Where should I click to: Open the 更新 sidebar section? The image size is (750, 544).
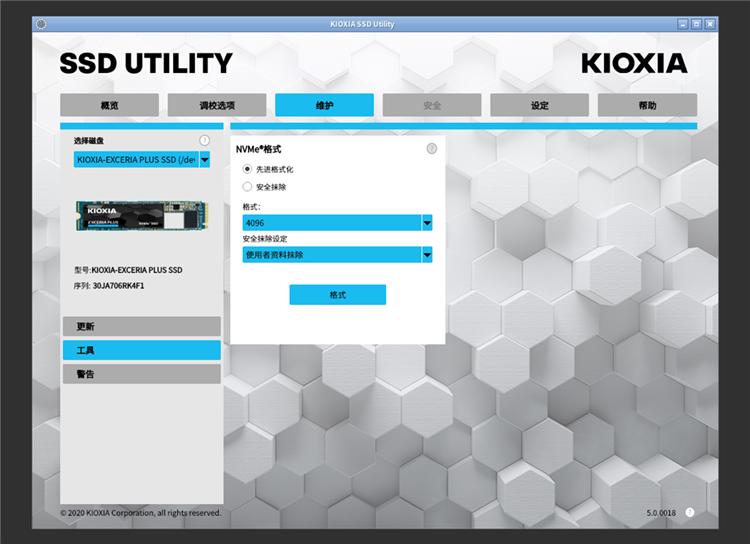(141, 327)
